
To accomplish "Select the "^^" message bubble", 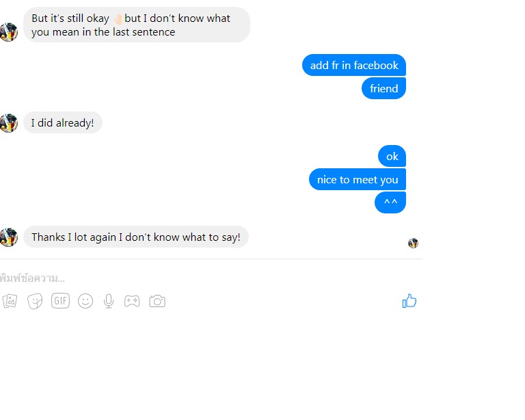I will (x=390, y=202).
